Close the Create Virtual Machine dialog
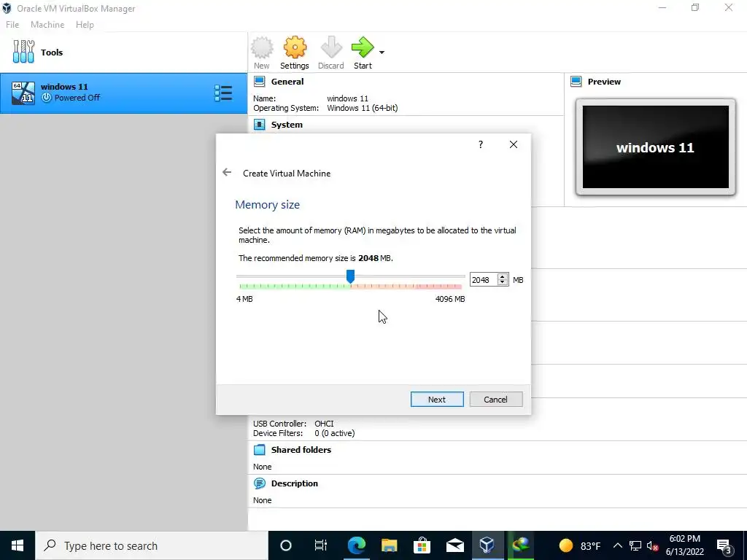The width and height of the screenshot is (747, 560). point(513,144)
